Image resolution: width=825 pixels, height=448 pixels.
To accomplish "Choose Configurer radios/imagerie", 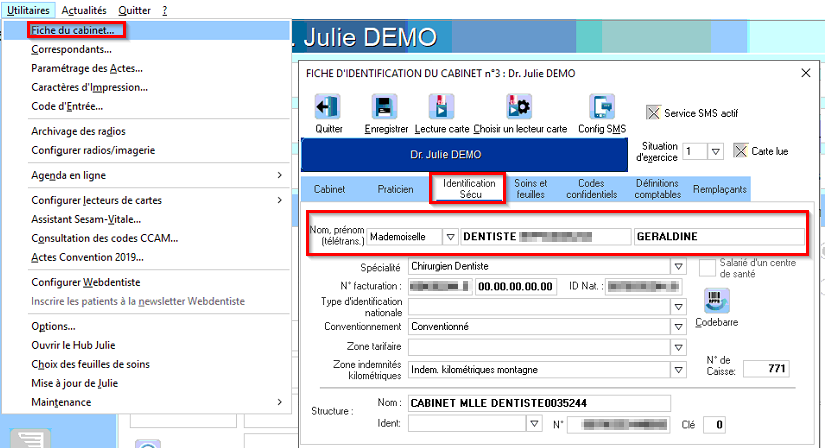I will pyautogui.click(x=93, y=150).
